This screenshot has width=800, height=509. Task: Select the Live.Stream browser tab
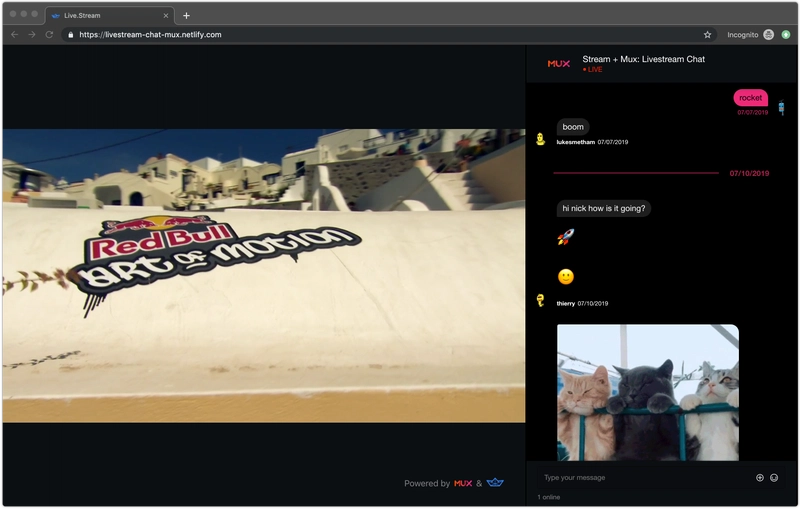click(x=110, y=15)
